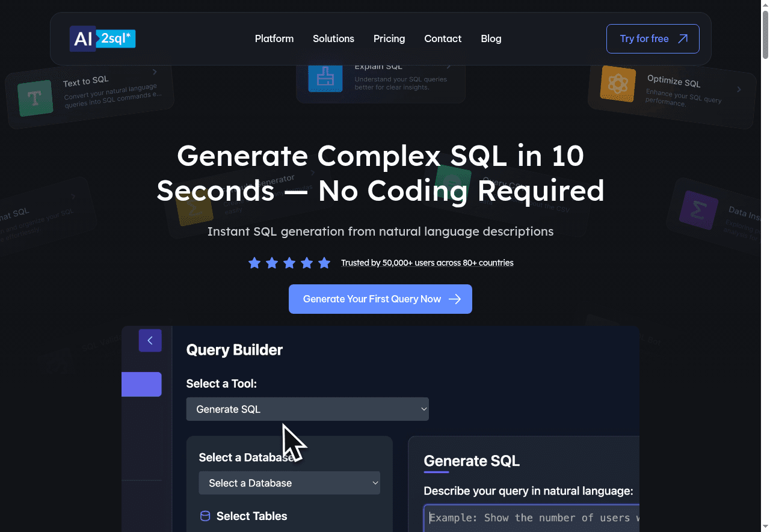This screenshot has height=532, width=770.
Task: Click the Generate Your First Query Now button
Action: [380, 299]
